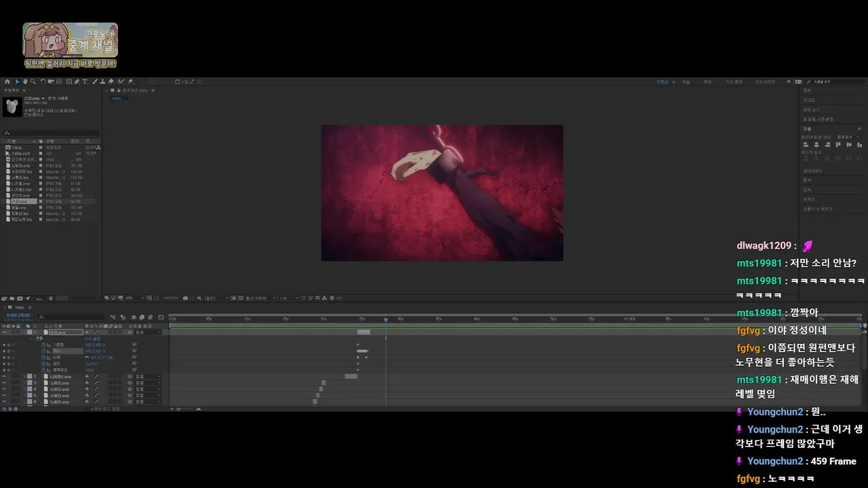The width and height of the screenshot is (868, 488).
Task: Open the Graph Editor from timeline icons
Action: (x=161, y=317)
